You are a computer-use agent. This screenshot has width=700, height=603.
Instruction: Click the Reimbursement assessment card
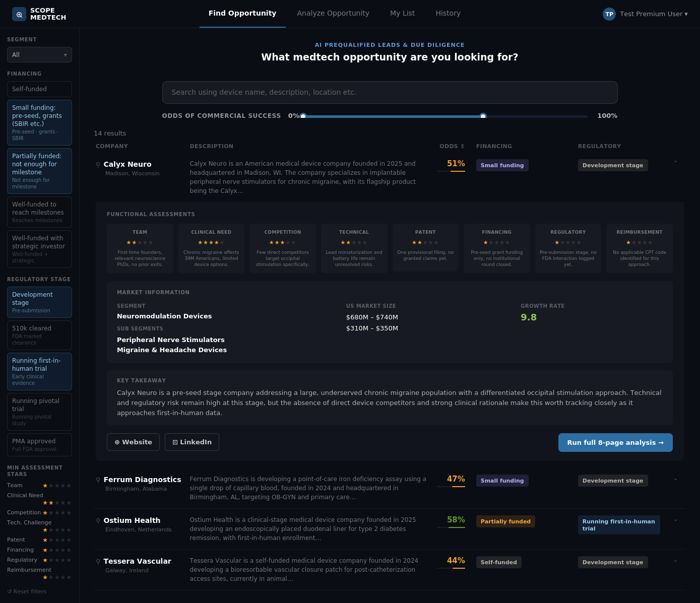640,248
